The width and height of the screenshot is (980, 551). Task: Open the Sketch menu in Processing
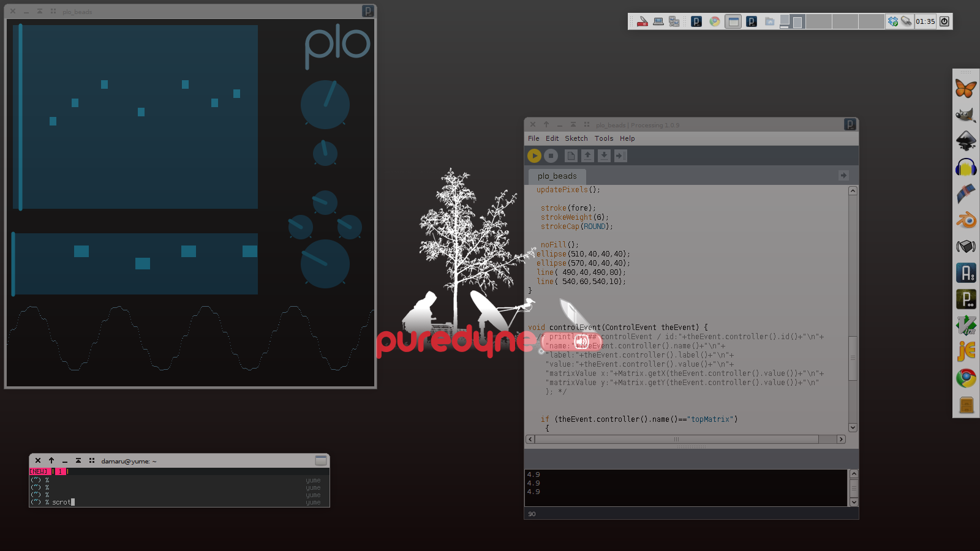[576, 138]
